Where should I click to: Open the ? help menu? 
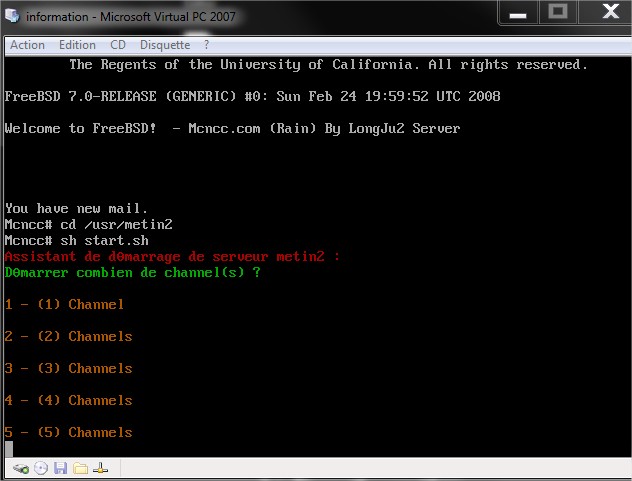pos(206,45)
